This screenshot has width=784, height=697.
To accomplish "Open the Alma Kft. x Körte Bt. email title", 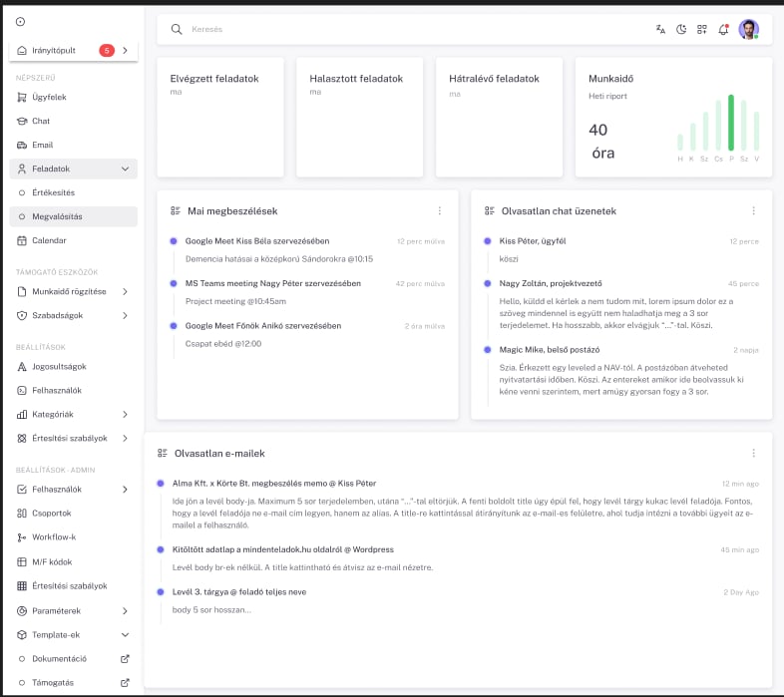I will tap(273, 483).
